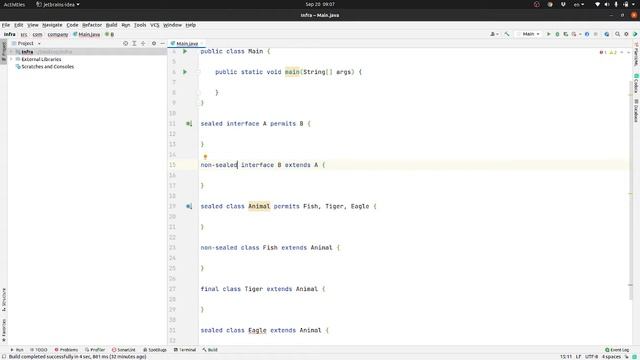Collapse all nodes in the Project panel
640x360 pixels.
pyautogui.click(x=143, y=43)
